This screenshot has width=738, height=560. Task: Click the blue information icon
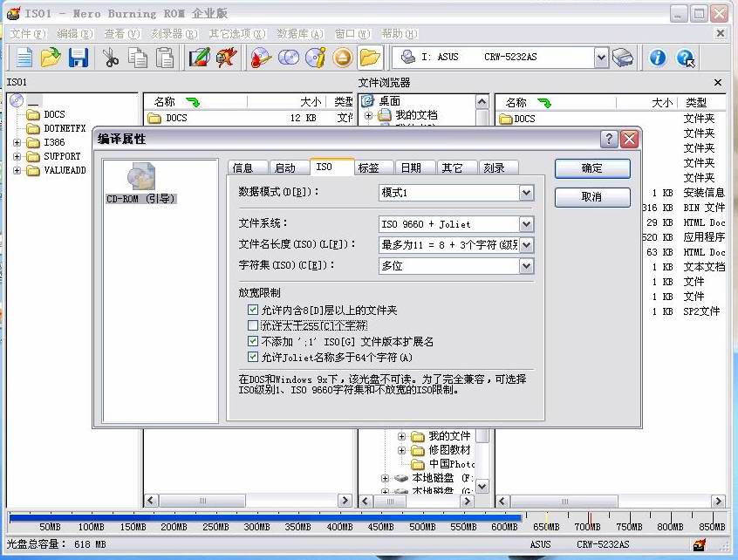[658, 58]
